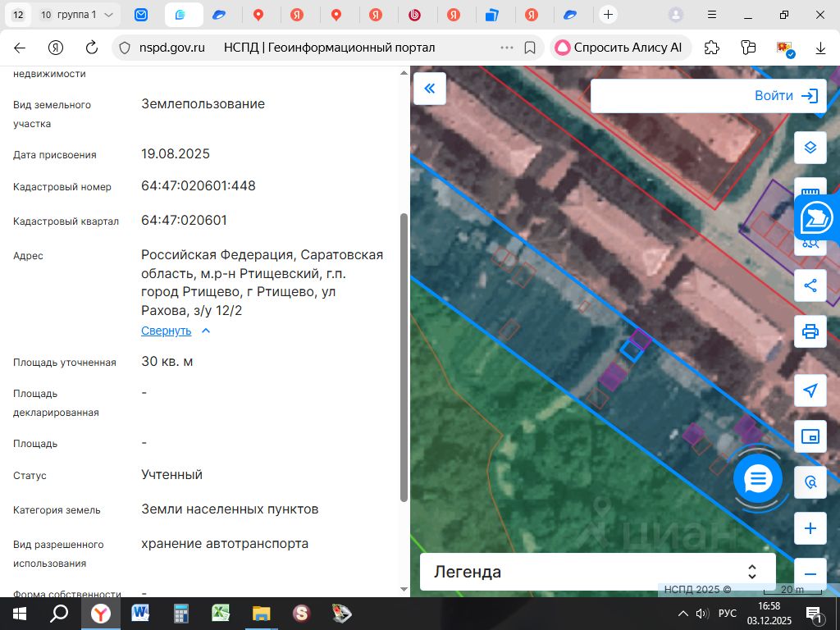
Task: Click the info panel scrollbar thumb
Action: pyautogui.click(x=404, y=358)
